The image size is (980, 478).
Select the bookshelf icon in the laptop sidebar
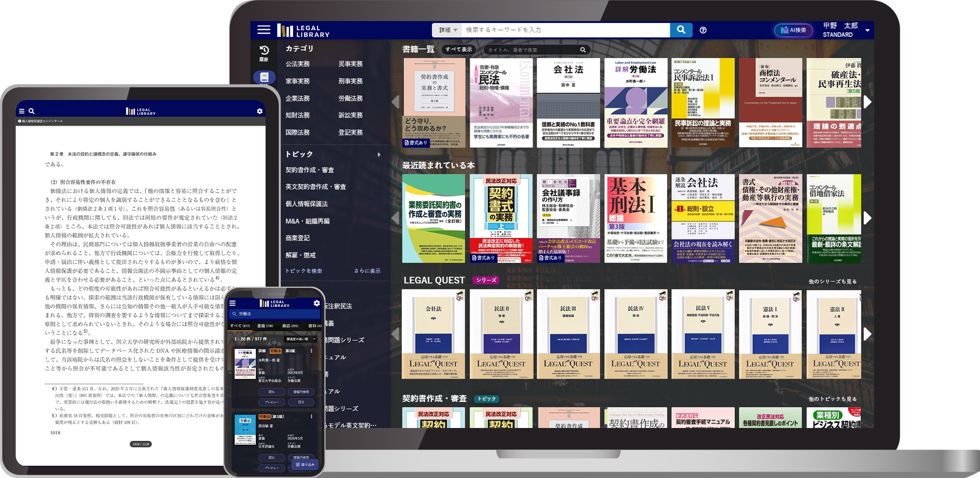[264, 77]
